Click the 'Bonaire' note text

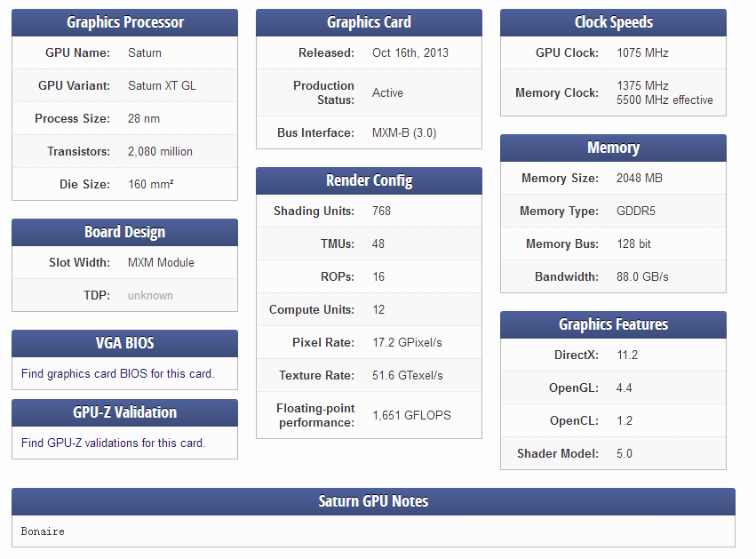pos(43,531)
